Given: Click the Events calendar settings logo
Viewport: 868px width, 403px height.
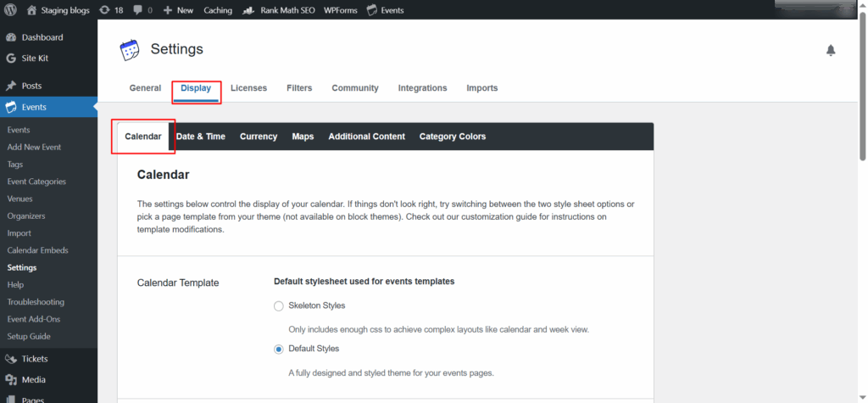Looking at the screenshot, I should click(x=130, y=50).
